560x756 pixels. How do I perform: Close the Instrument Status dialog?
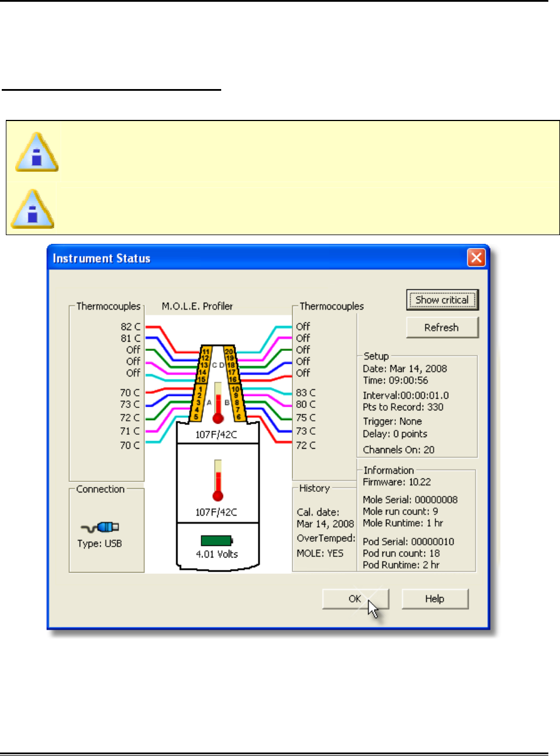(476, 257)
